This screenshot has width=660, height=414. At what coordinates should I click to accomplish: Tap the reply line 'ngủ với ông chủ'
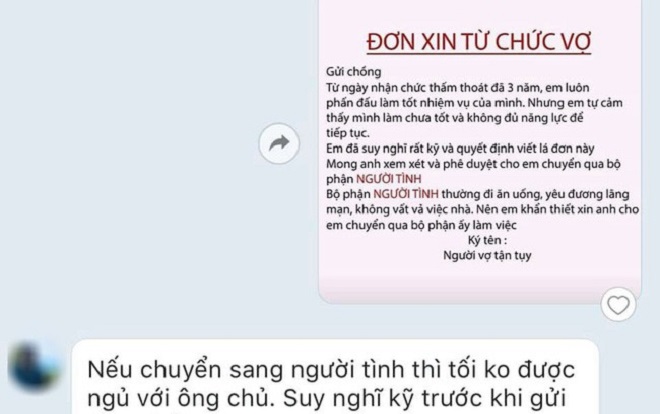pyautogui.click(x=327, y=399)
